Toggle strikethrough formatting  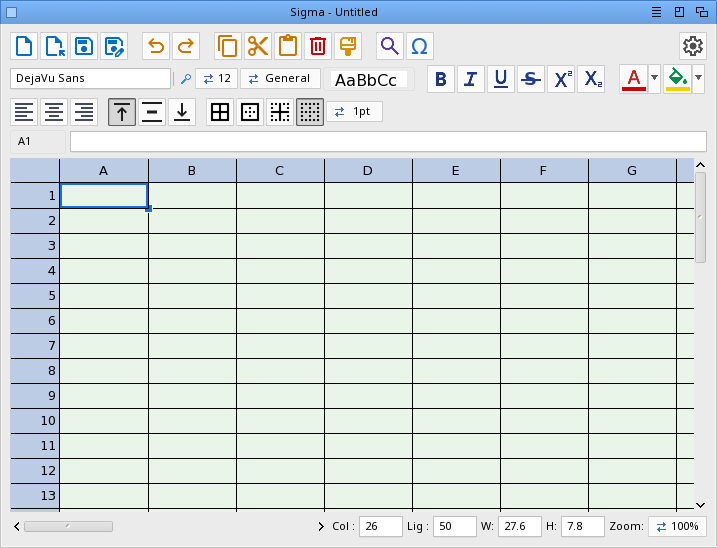coord(531,79)
